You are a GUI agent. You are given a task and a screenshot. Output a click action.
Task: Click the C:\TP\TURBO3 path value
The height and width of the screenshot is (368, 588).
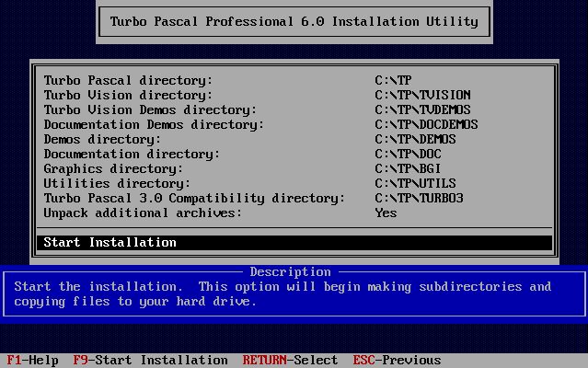click(x=419, y=198)
